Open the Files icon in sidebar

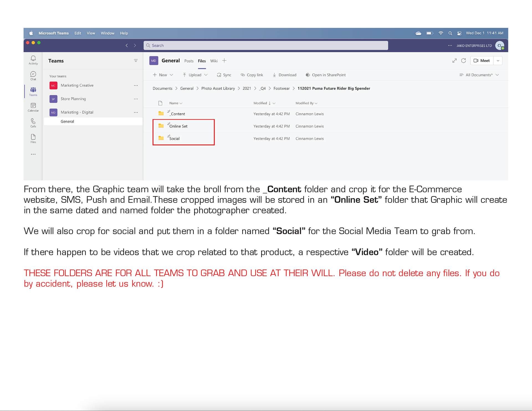coord(33,138)
